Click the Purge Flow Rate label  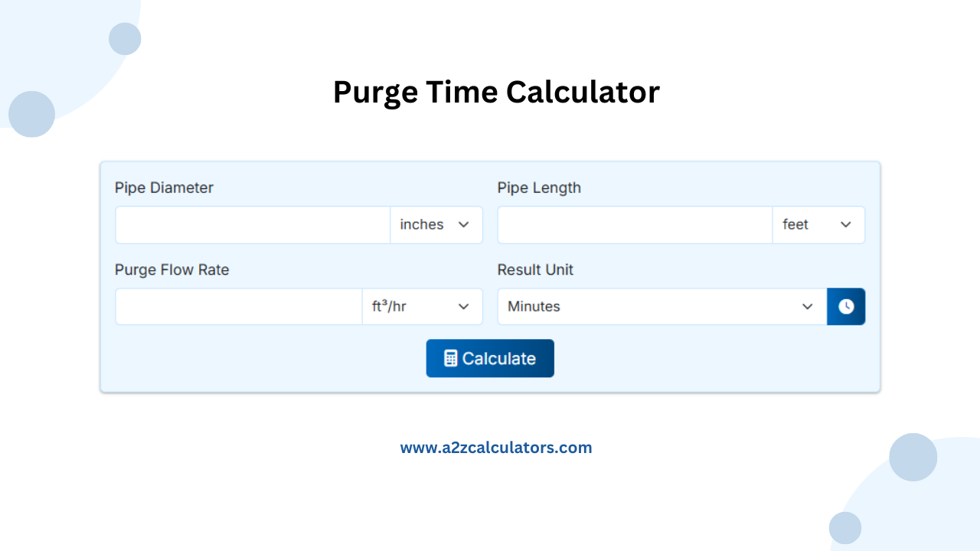click(x=171, y=269)
